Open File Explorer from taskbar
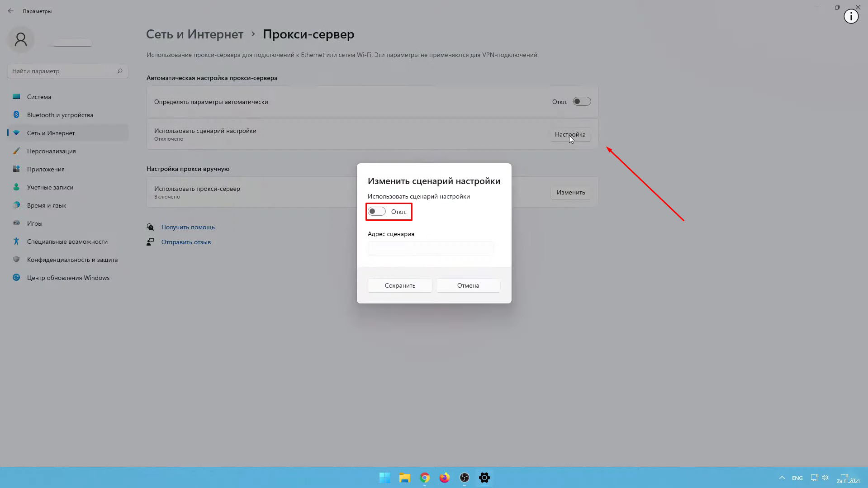 pyautogui.click(x=405, y=478)
